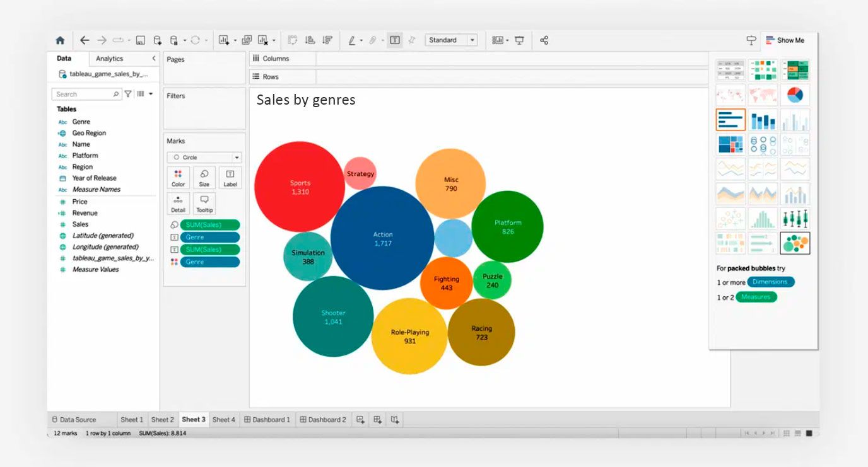Open Detail in the Marks card
This screenshot has width=868, height=467.
[x=178, y=204]
